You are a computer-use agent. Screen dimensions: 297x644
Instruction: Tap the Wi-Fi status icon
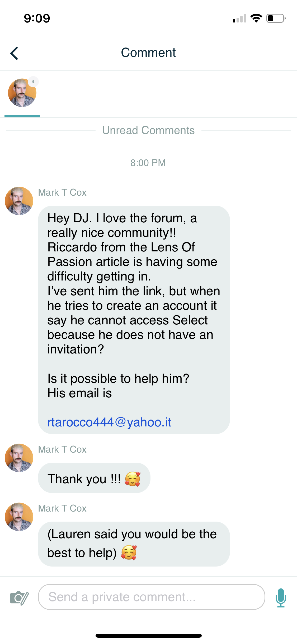256,18
